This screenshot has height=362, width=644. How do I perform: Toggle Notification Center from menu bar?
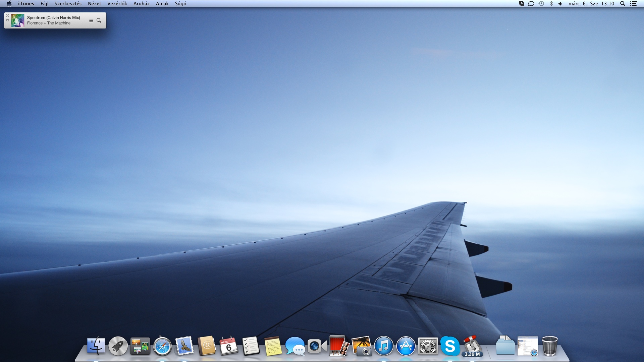tap(634, 4)
